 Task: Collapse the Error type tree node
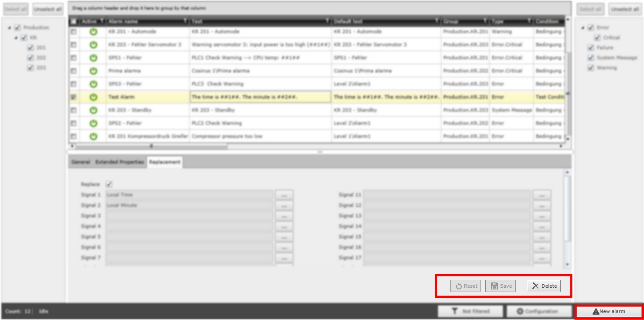[x=583, y=28]
